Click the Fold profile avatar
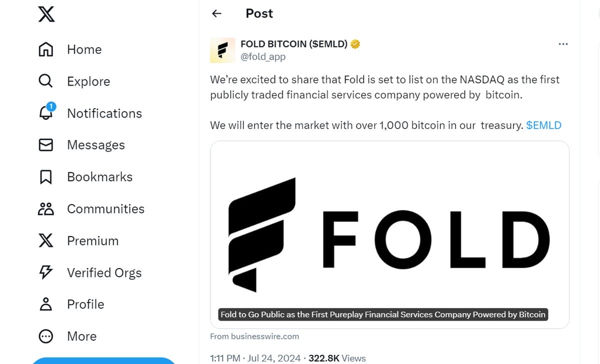This screenshot has height=364, width=600. coord(222,50)
